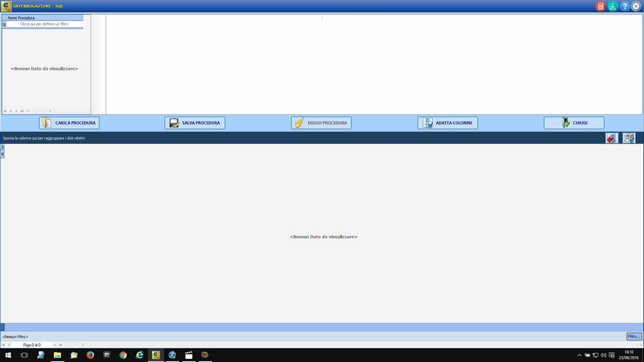Click filter row 'Clicca qui per definire un filtro'
This screenshot has width=644, height=362.
(44, 24)
